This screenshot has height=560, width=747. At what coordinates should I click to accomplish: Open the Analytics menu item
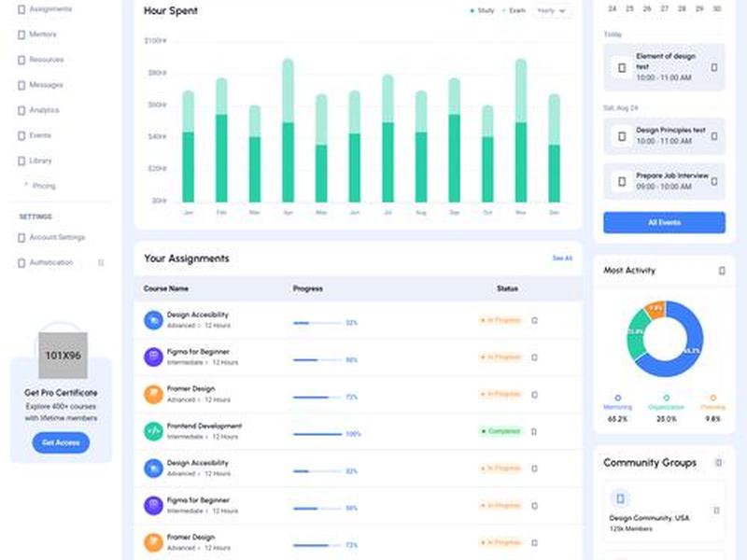tap(44, 110)
